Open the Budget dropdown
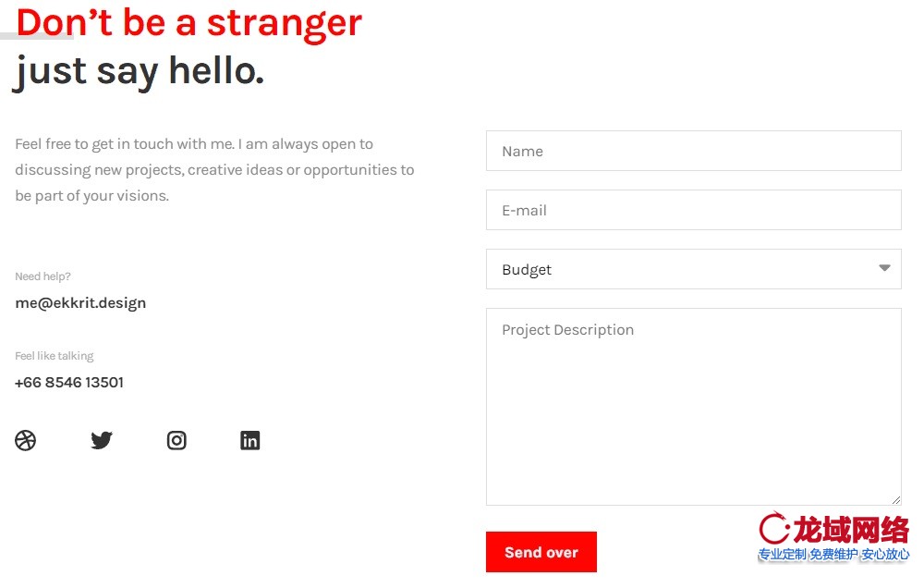924x588 pixels. click(684, 269)
